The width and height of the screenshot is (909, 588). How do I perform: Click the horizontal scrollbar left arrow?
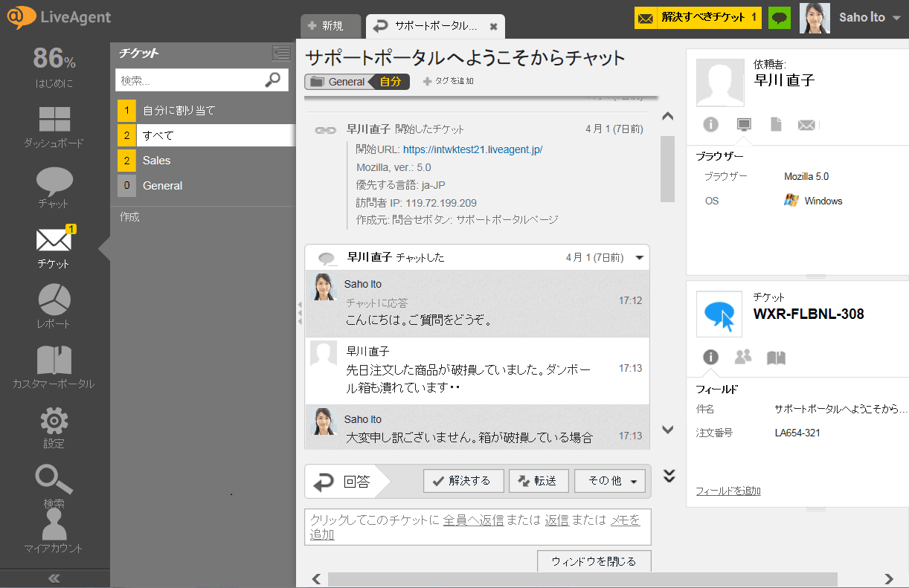tap(316, 579)
